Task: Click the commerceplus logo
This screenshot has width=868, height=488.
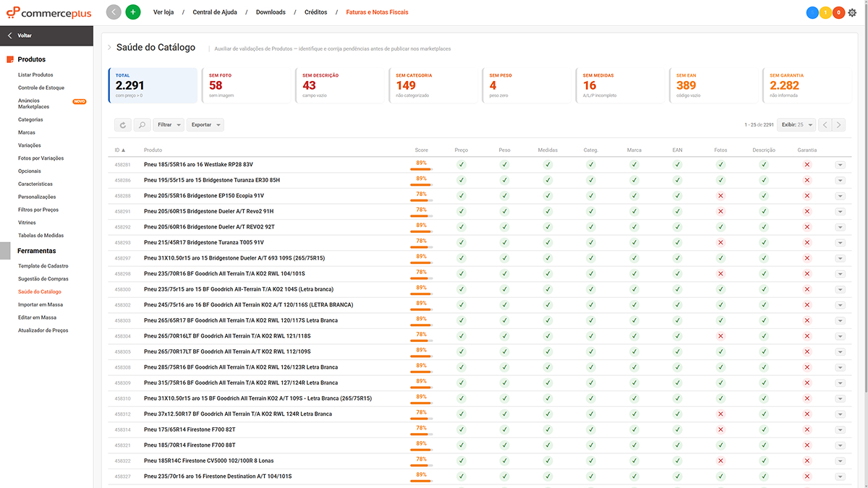Action: (x=49, y=12)
